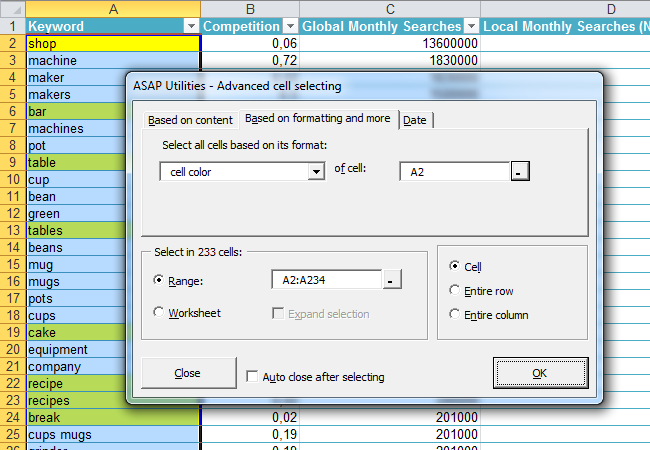Select the 'mugs' keyword cell
The width and height of the screenshot is (650, 450).
coord(77,281)
